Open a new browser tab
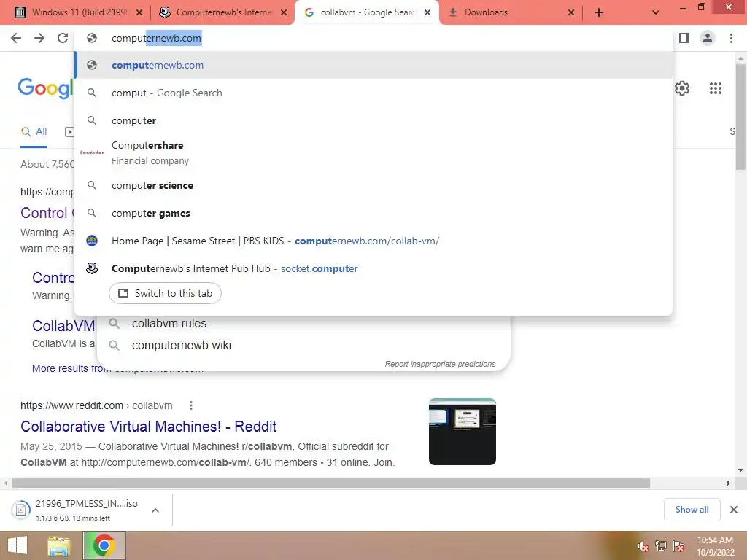The width and height of the screenshot is (747, 560). click(x=599, y=13)
